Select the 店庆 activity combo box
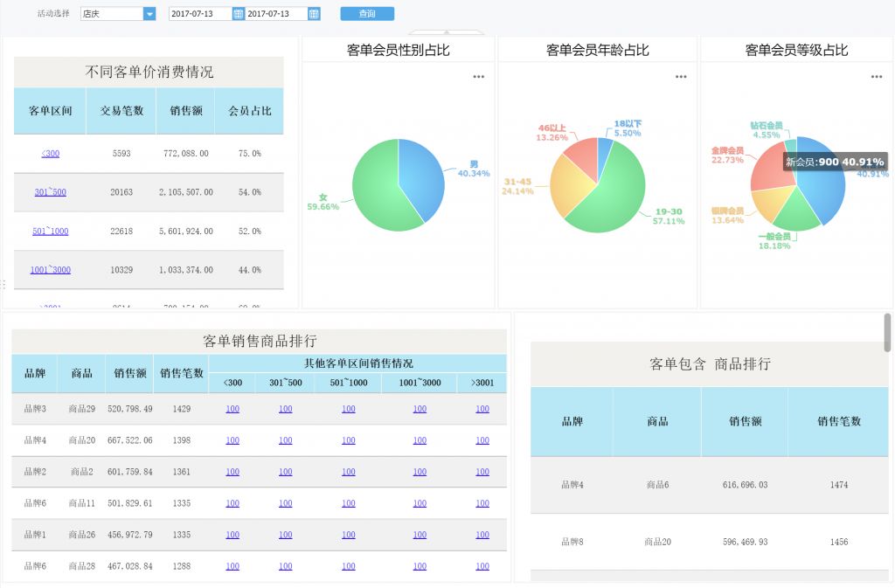The height and width of the screenshot is (588, 895). point(118,14)
